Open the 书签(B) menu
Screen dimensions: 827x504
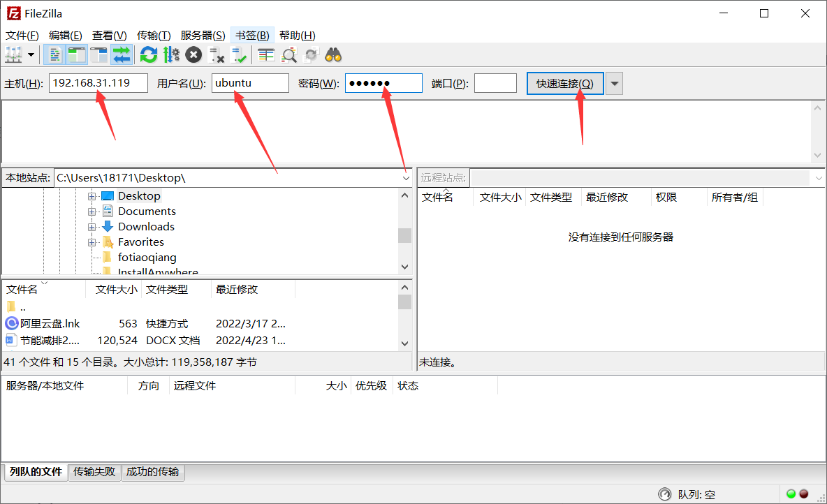(x=252, y=36)
